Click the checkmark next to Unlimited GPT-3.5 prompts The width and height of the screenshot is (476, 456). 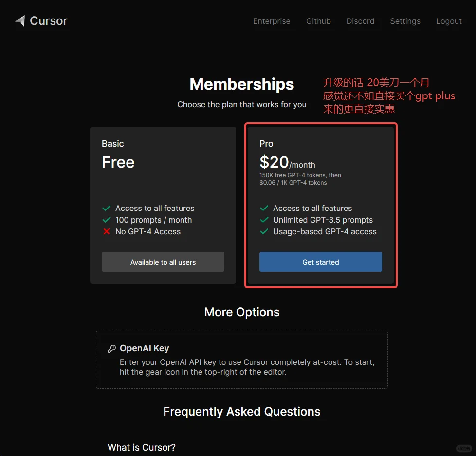point(264,220)
